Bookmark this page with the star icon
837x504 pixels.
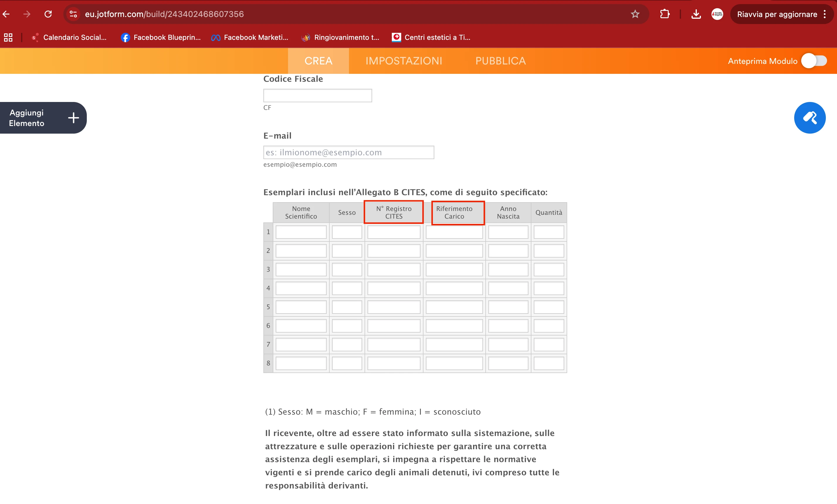[635, 14]
